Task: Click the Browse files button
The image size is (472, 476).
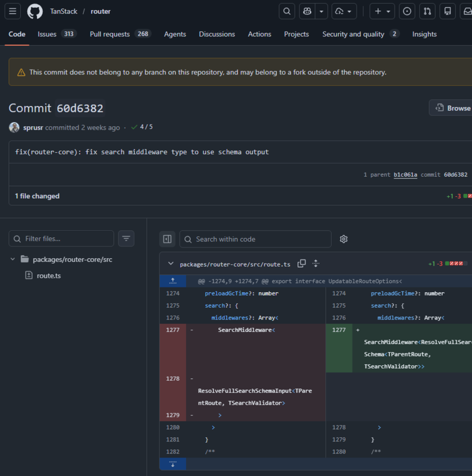Action: [451, 108]
